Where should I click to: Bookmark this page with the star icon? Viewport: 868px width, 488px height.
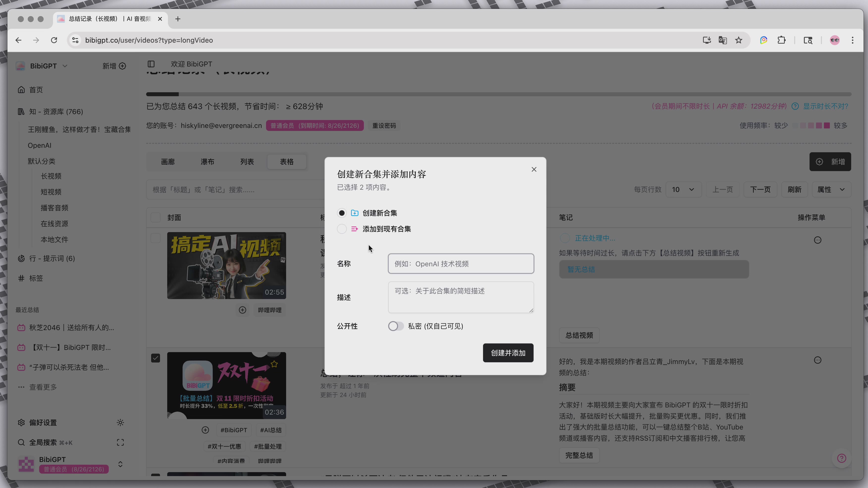[x=739, y=40]
